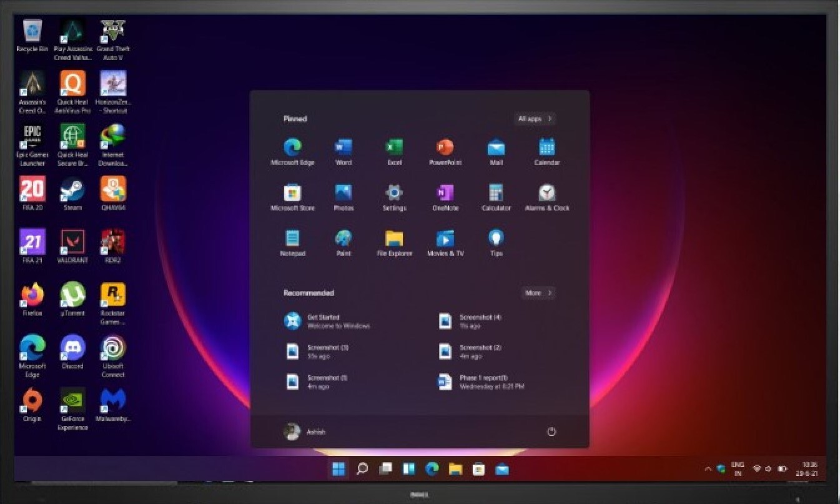Open Microsoft Edge from pinned apps

click(x=292, y=152)
